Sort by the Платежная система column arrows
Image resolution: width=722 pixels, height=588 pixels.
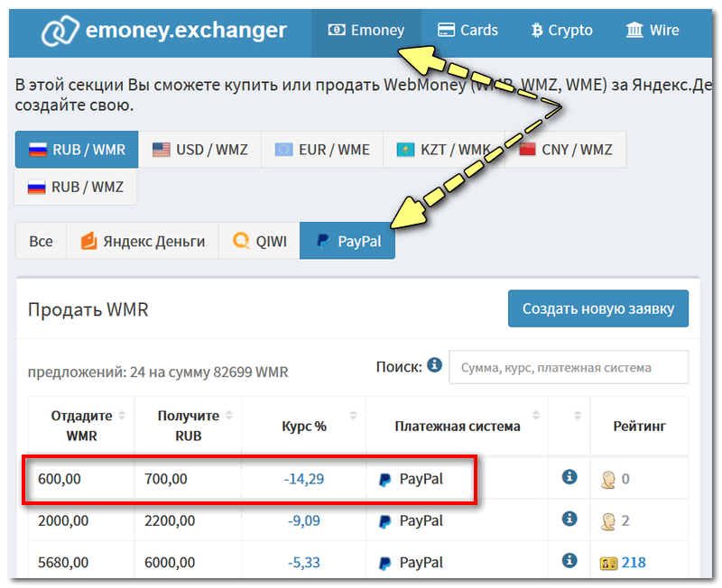536,415
